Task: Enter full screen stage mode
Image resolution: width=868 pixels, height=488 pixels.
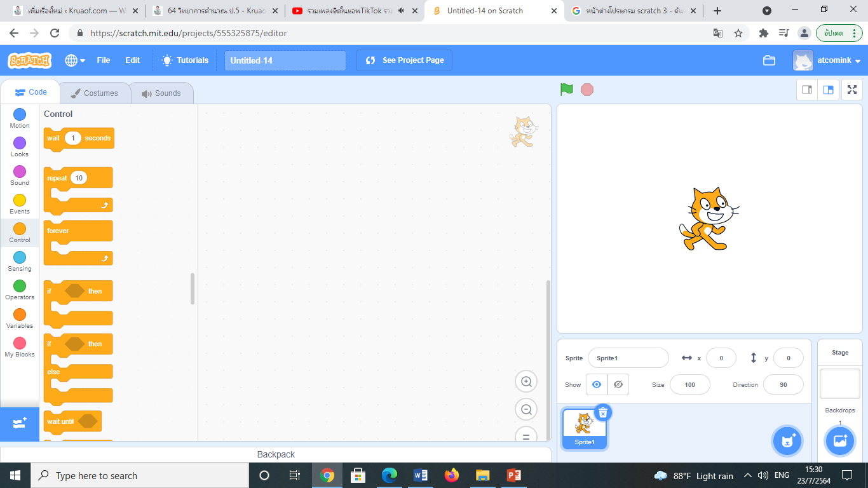Action: point(852,90)
